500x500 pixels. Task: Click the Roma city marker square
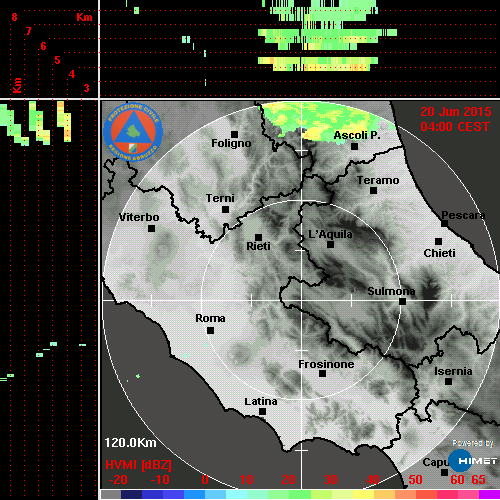click(210, 330)
